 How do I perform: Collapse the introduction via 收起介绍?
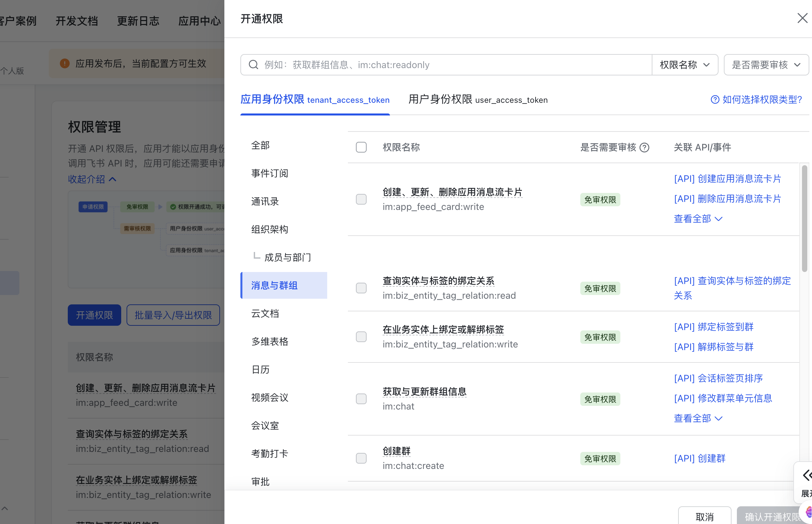(92, 179)
